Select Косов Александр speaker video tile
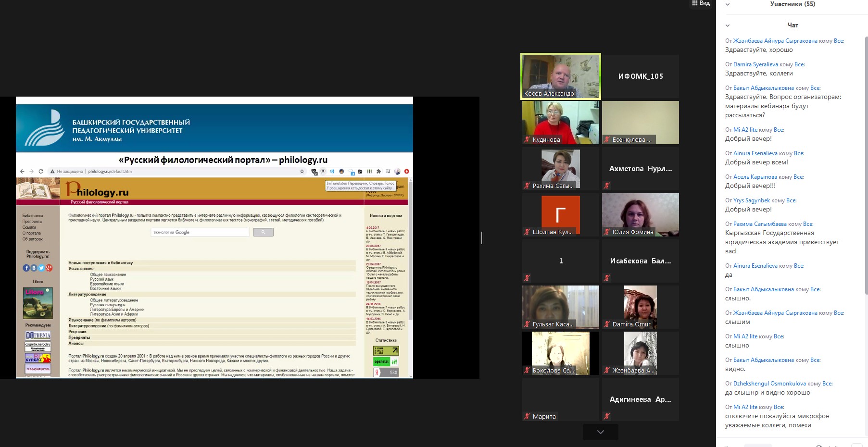 [560, 76]
